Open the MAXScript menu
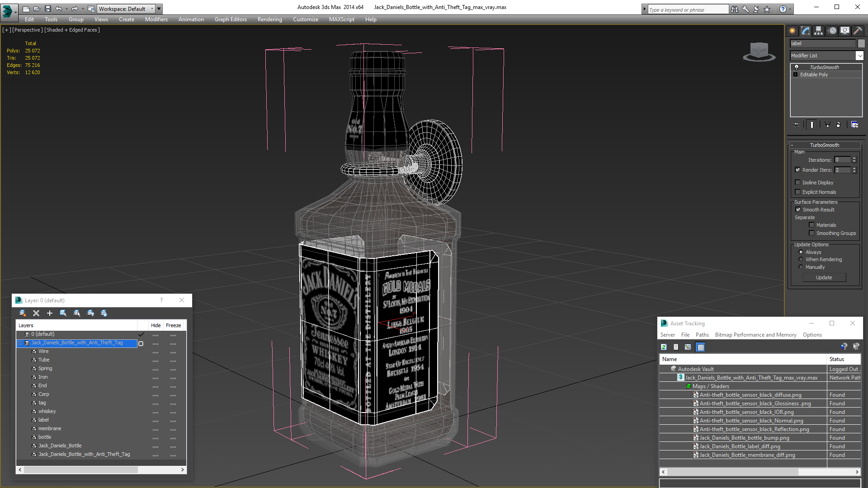Image resolution: width=868 pixels, height=488 pixels. point(342,19)
